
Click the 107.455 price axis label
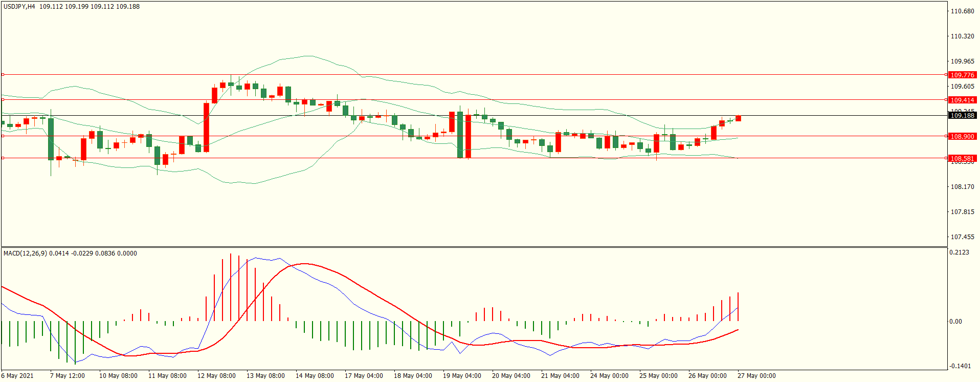(962, 237)
